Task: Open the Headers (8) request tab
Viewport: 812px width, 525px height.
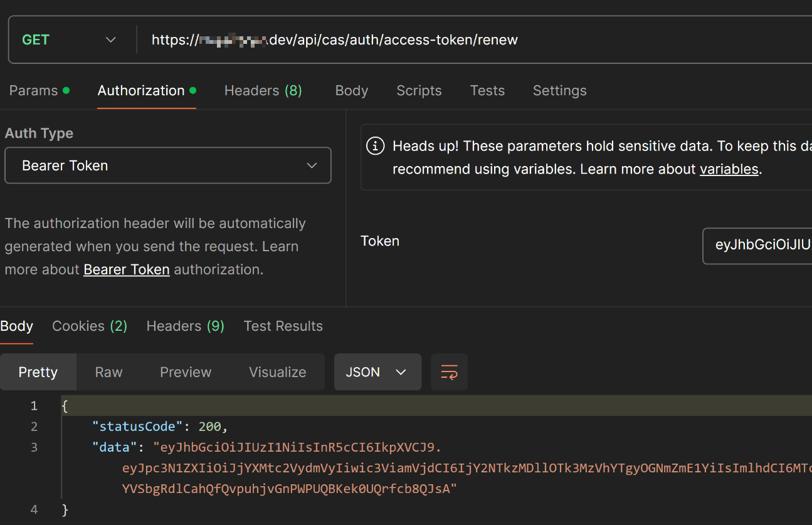Action: pyautogui.click(x=263, y=90)
